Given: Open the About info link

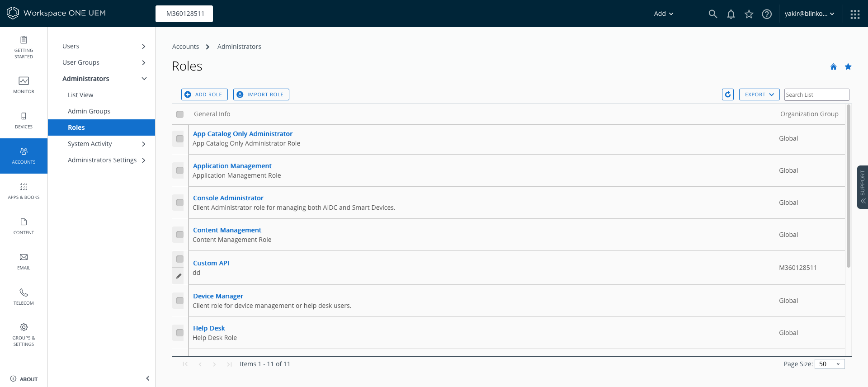Looking at the screenshot, I should tap(24, 379).
